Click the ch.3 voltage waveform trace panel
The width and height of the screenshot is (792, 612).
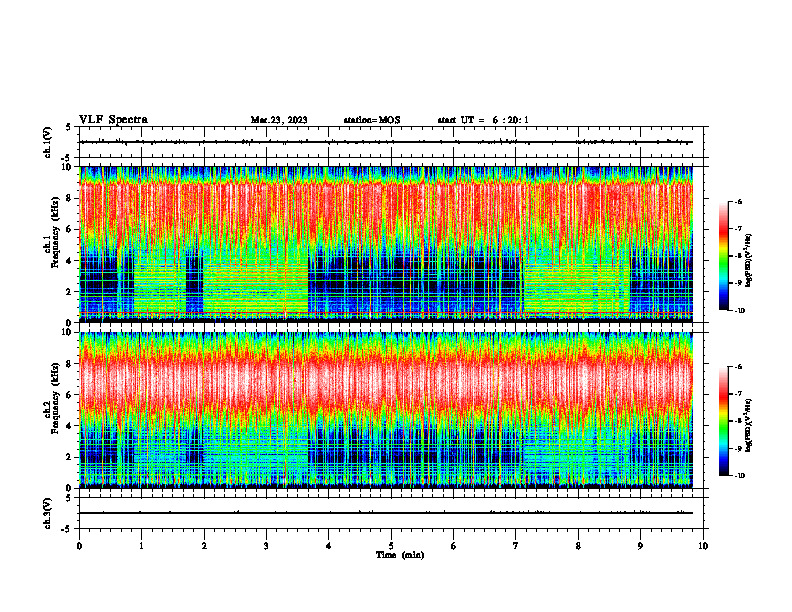pos(393,513)
